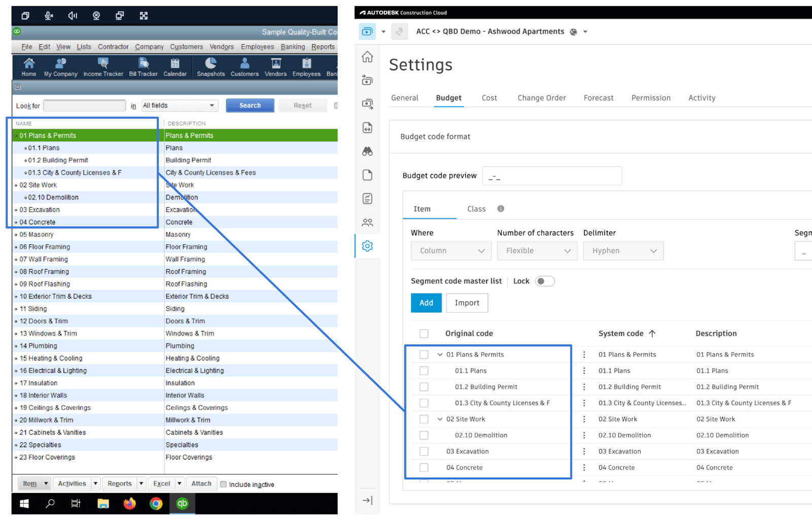Open the All fields search dropdown
The width and height of the screenshot is (812, 525).
(x=179, y=105)
